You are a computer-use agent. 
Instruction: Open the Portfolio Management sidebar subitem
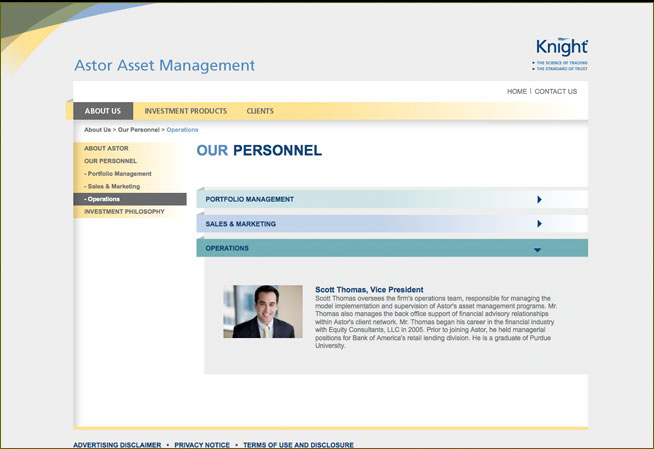tap(118, 173)
